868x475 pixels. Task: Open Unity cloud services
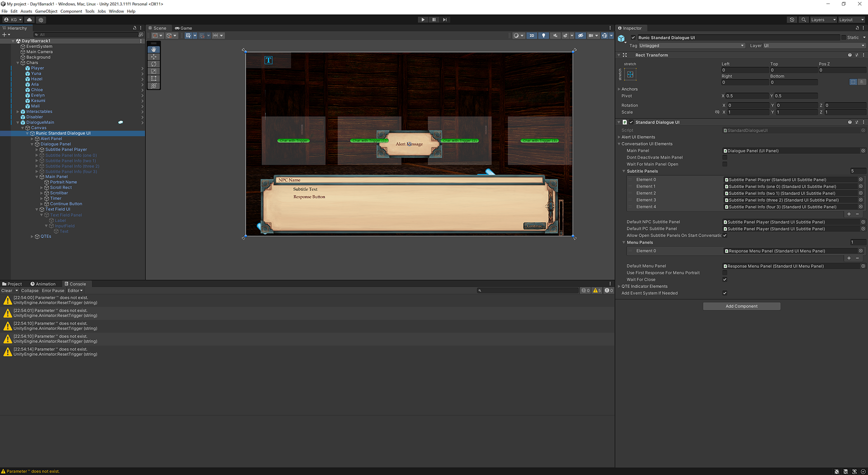[x=29, y=20]
